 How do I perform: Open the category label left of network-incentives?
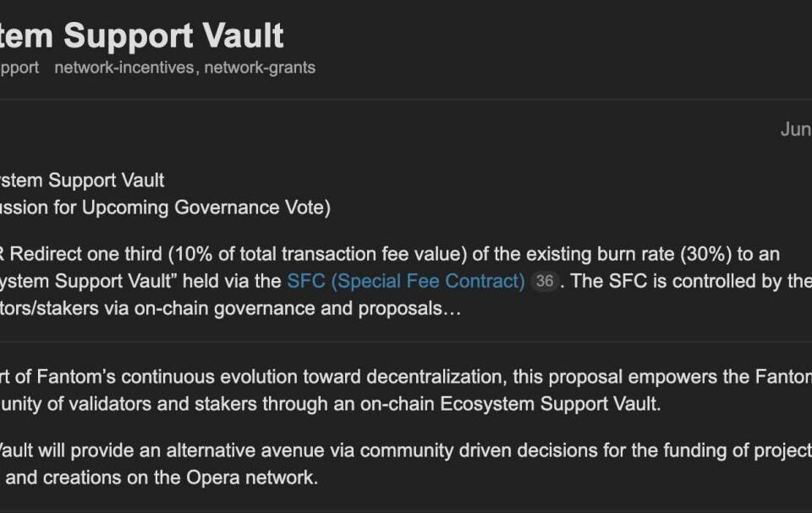[19, 68]
